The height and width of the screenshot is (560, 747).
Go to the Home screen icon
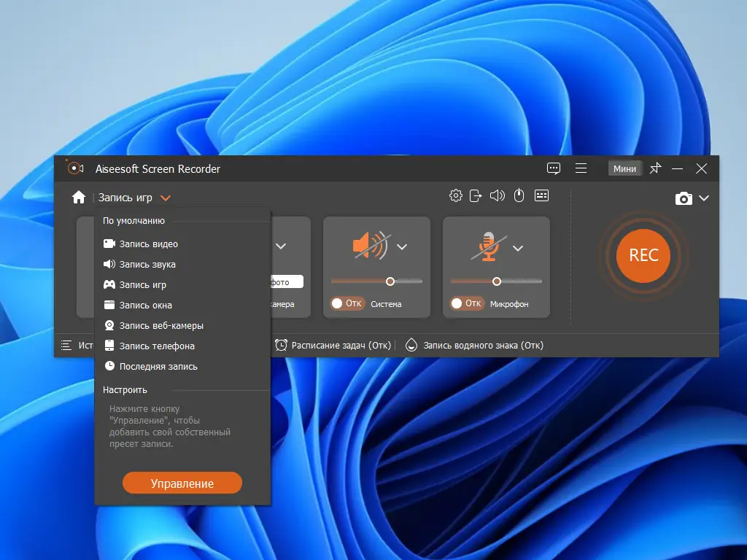pos(79,197)
